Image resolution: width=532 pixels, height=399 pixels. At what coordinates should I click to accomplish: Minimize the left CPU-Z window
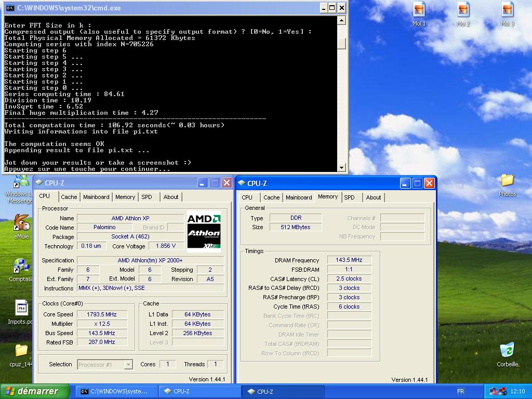(x=202, y=183)
